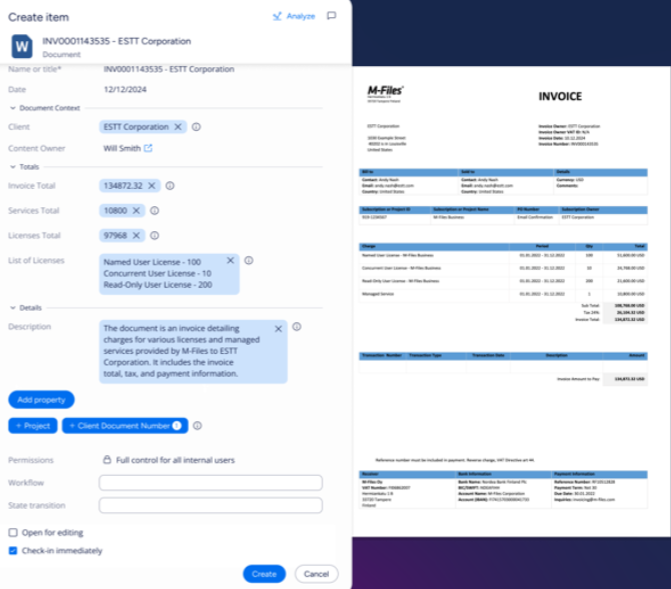Viewport: 671px width, 589px height.
Task: Open the comments speech bubble icon
Action: pyautogui.click(x=331, y=16)
